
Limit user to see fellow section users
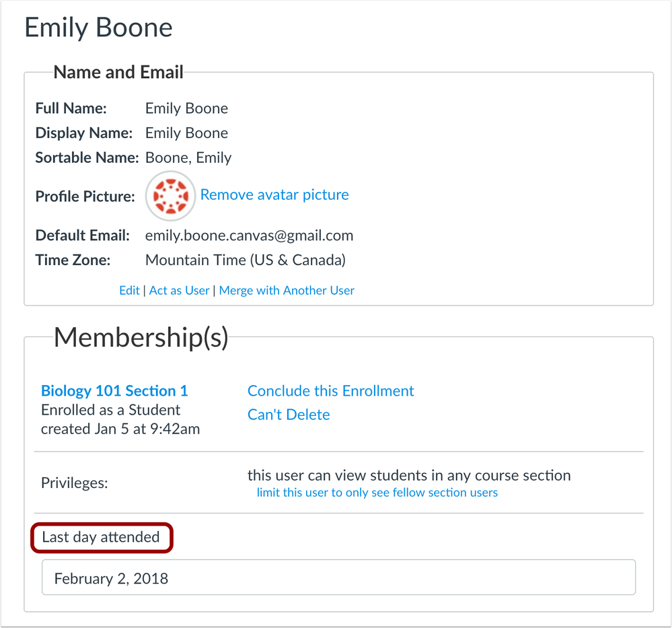[377, 493]
